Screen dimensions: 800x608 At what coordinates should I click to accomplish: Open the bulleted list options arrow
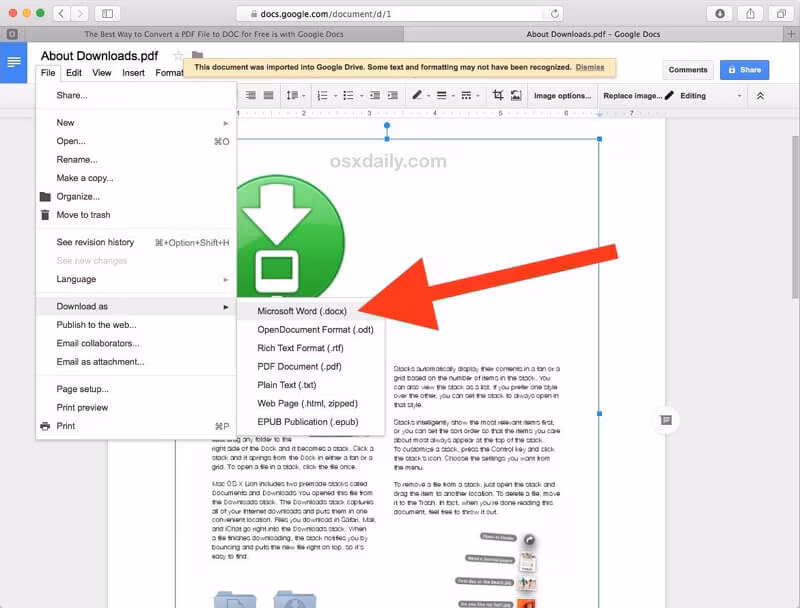pyautogui.click(x=361, y=96)
